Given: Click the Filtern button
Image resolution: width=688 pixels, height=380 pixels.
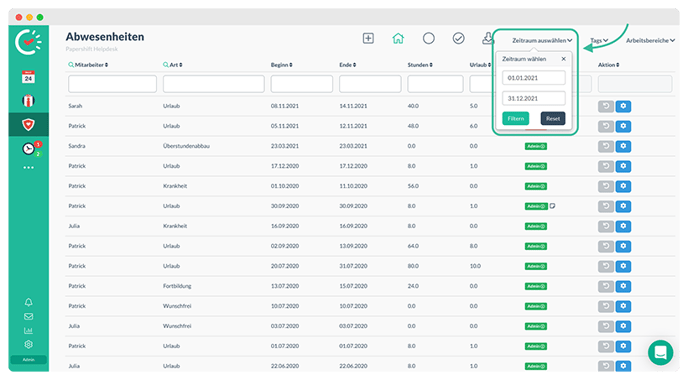Looking at the screenshot, I should pos(516,118).
